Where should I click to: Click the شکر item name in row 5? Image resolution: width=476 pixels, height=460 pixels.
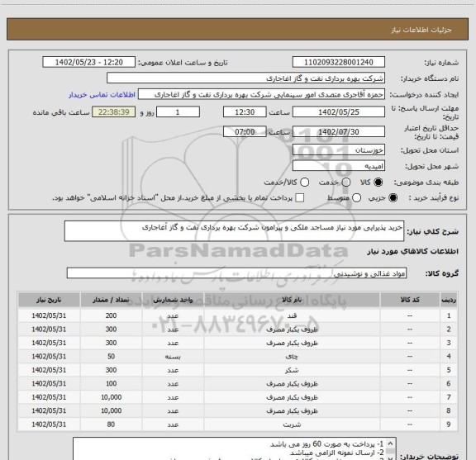(x=292, y=370)
